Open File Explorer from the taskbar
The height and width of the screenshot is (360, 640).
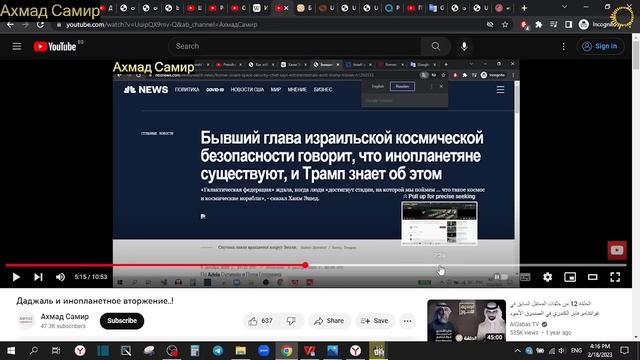click(240, 351)
